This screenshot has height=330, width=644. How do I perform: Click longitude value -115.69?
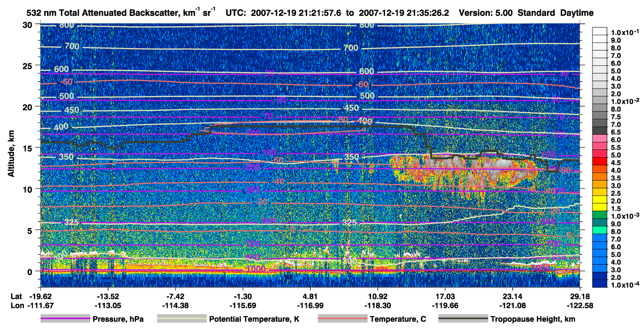pos(243,305)
